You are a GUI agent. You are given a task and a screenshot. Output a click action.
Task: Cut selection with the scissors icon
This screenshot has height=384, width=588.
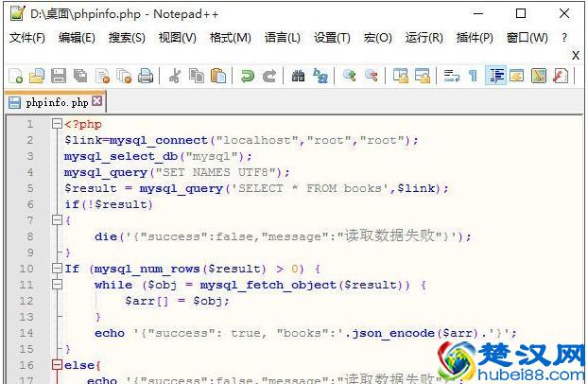click(x=175, y=77)
